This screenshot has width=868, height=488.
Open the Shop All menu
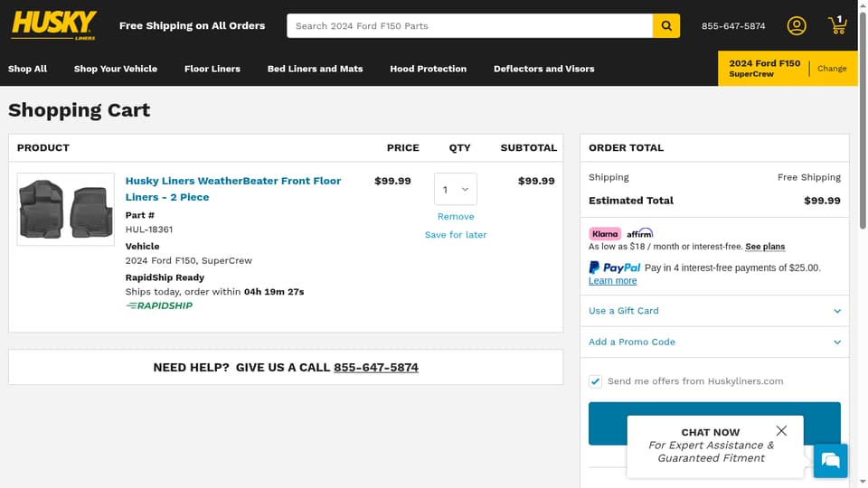[x=28, y=69]
